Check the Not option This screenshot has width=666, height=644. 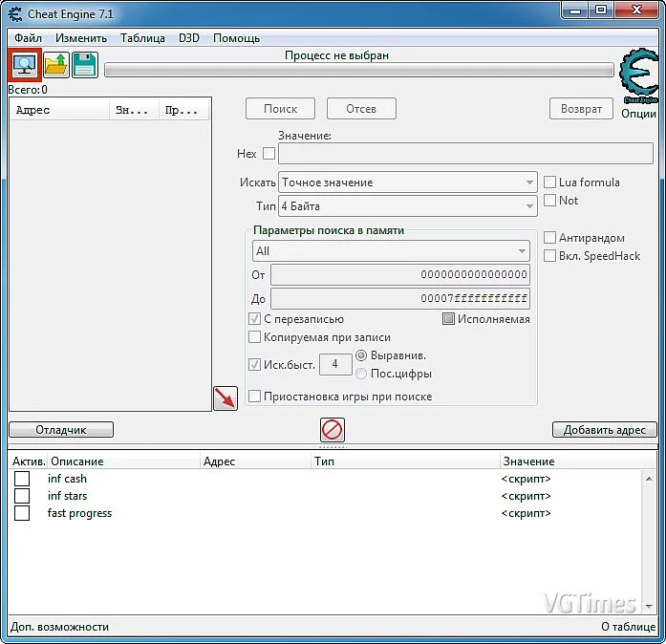click(x=549, y=200)
